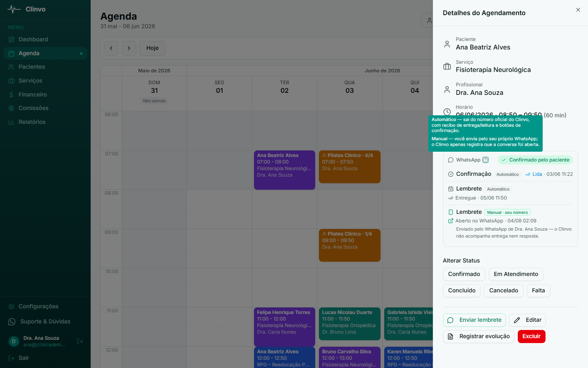This screenshot has height=368, width=588.
Task: Set status to Em Atendimento
Action: [516, 274]
